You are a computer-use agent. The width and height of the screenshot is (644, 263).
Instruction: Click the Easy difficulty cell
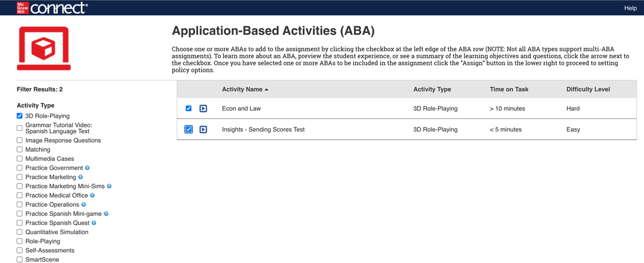(x=573, y=129)
